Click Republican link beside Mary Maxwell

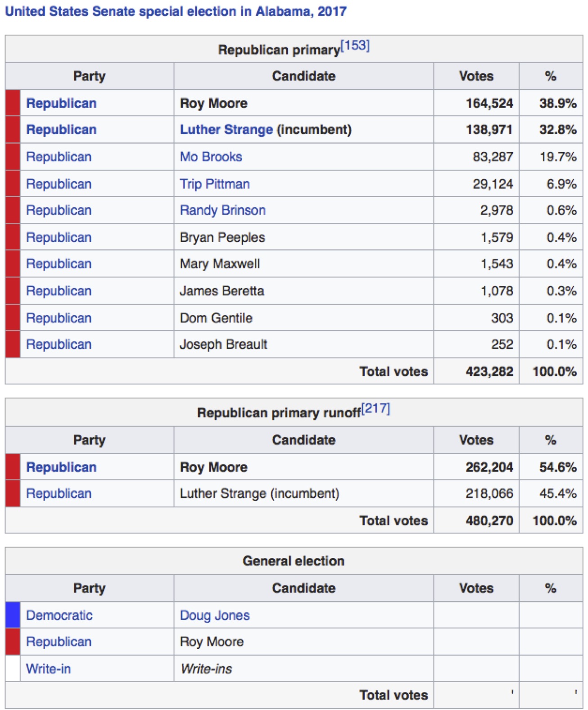tap(59, 264)
